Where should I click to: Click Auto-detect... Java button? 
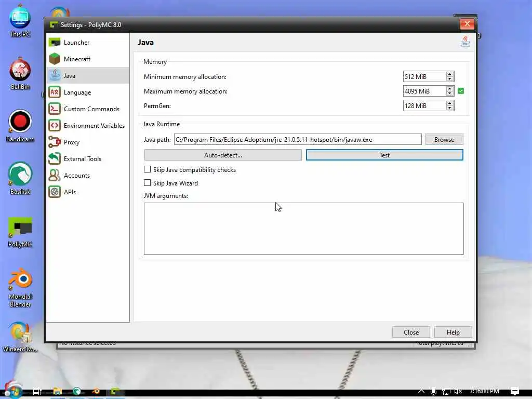(223, 155)
